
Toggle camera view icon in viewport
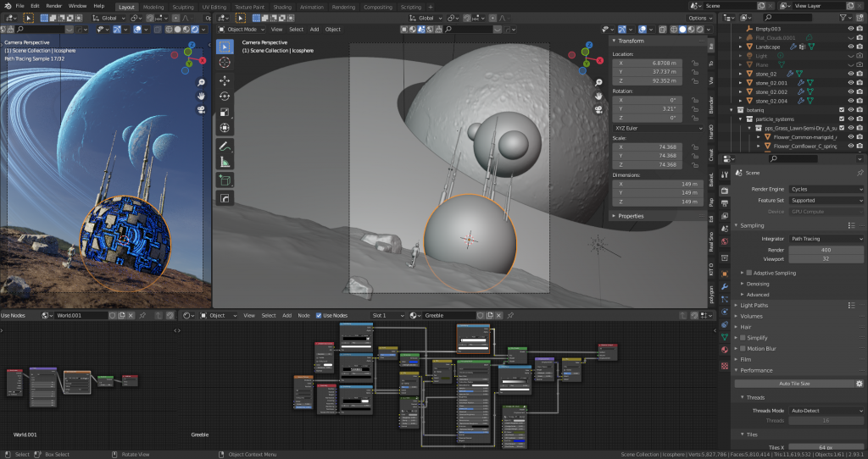pos(598,108)
